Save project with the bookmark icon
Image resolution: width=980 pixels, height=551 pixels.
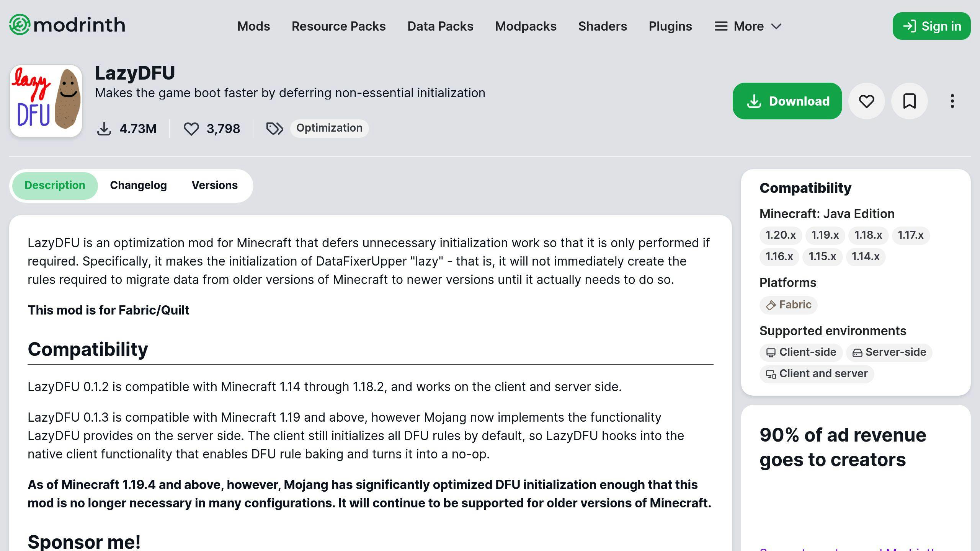[x=909, y=101]
